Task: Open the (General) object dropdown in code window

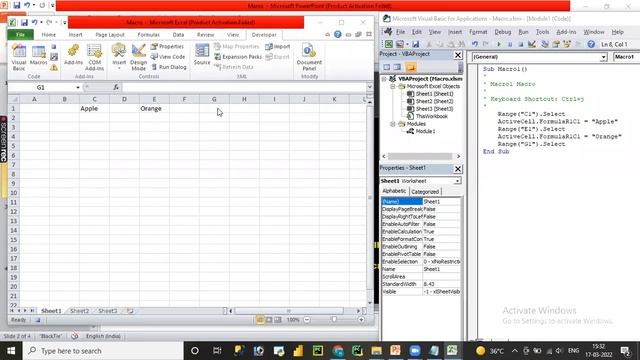Action: [603, 57]
